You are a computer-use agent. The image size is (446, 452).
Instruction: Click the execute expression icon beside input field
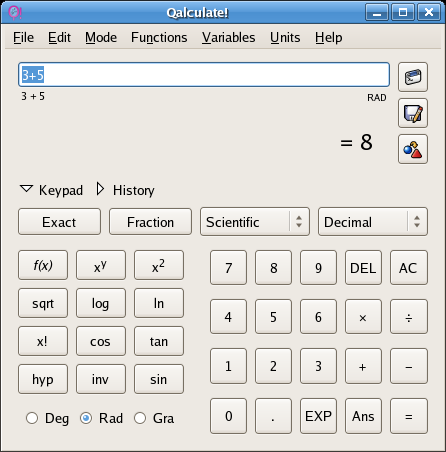[x=413, y=77]
